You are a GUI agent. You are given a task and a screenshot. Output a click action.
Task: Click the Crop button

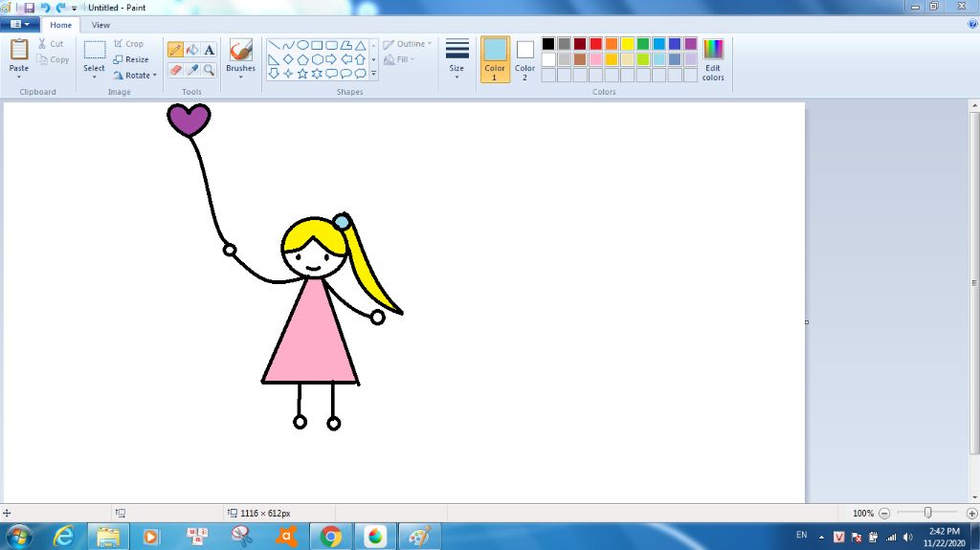[129, 44]
